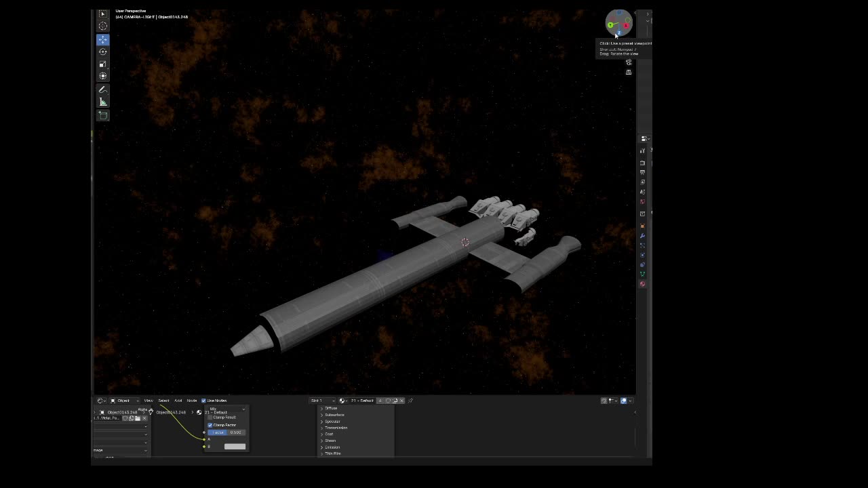Open the Select menu in node editor
This screenshot has height=488, width=868.
tap(163, 401)
